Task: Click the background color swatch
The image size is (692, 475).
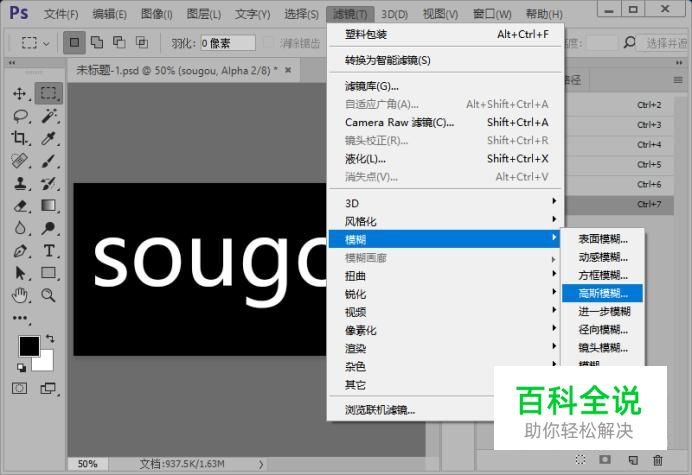Action: click(46, 363)
